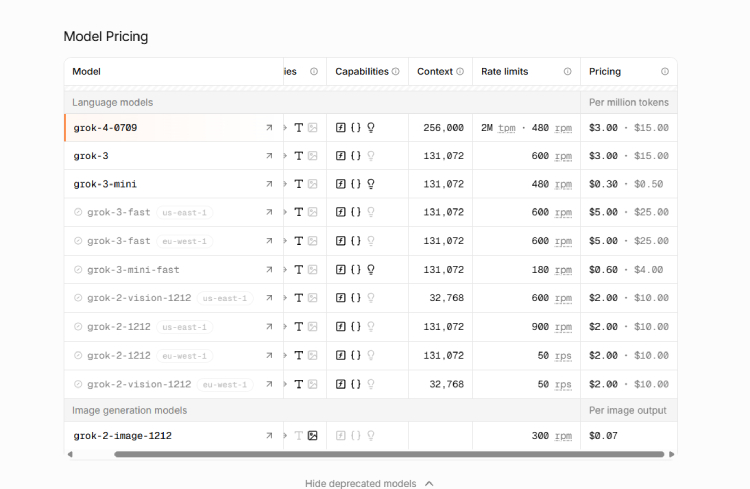Click 180 rpm limit for grok-3-mini-fast
Screen dimensions: 750x489
pyautogui.click(x=551, y=270)
